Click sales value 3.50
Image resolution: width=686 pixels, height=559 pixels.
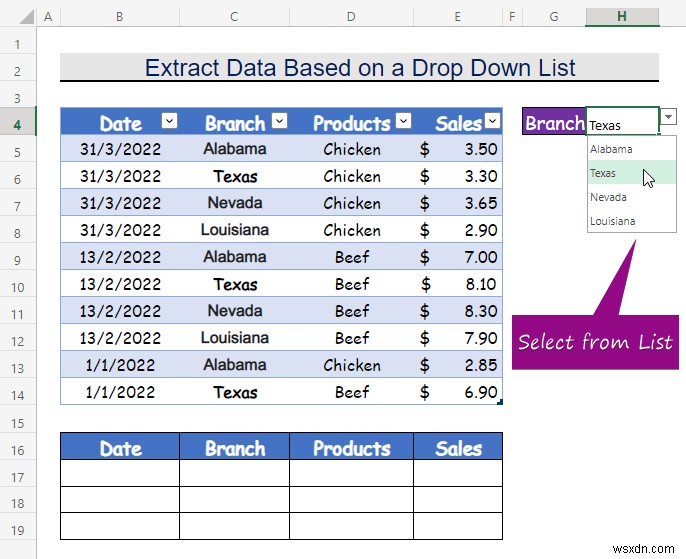click(x=481, y=149)
